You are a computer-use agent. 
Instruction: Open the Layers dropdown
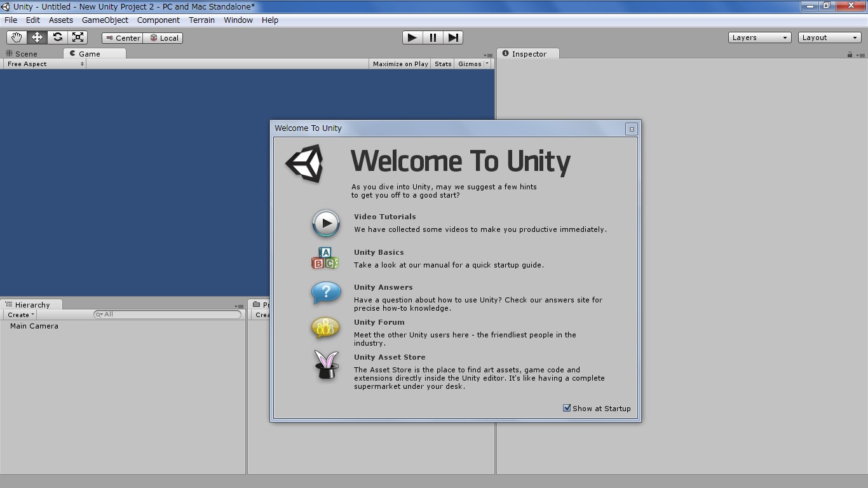click(759, 37)
